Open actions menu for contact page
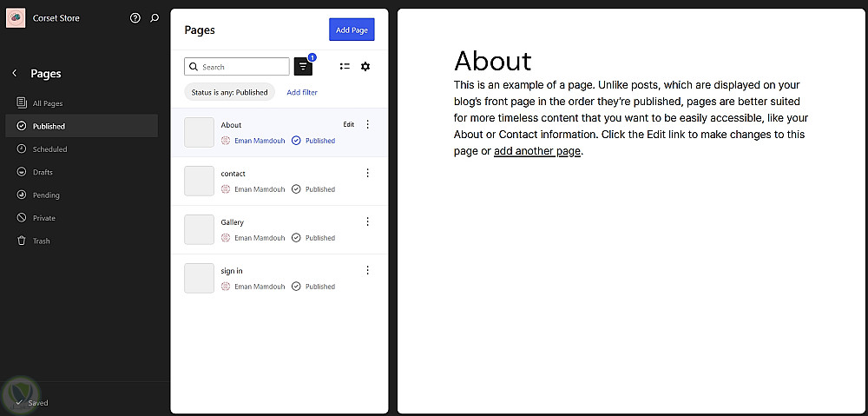Viewport: 868px width, 416px height. (x=367, y=173)
